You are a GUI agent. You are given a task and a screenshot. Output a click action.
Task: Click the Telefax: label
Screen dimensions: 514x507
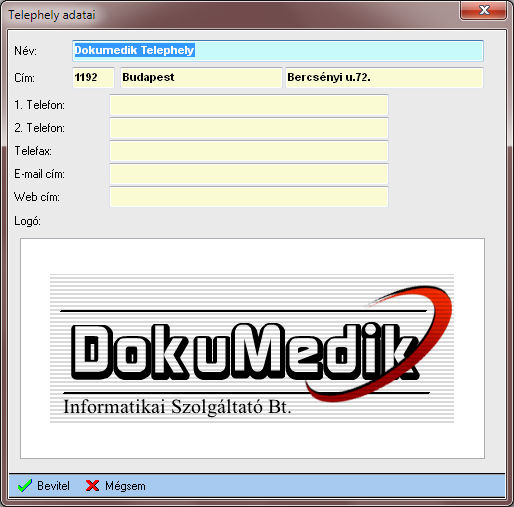[33, 151]
